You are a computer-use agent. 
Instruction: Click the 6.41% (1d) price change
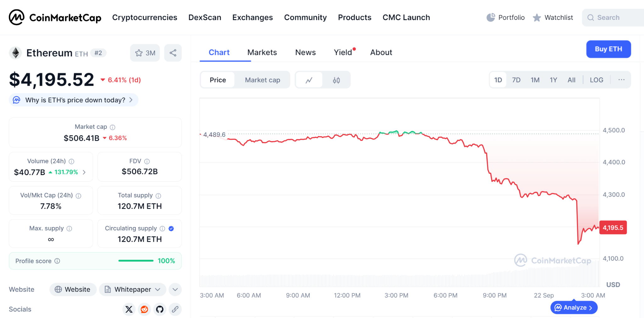[121, 80]
